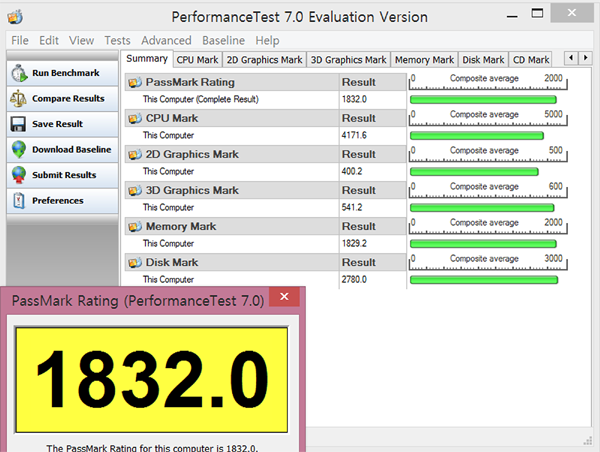Click the 541.2 3D Graphics result value
This screenshot has height=452, width=600.
point(352,207)
